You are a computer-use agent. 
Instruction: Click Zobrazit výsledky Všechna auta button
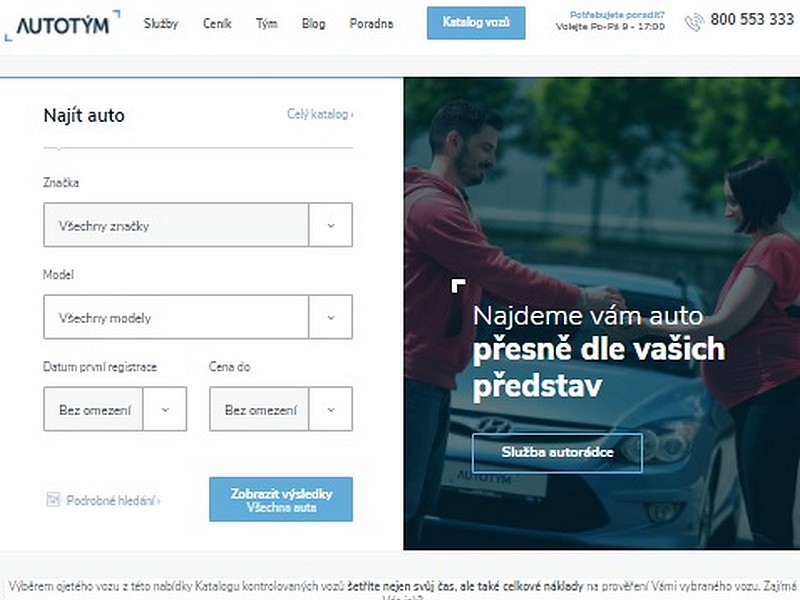(x=281, y=499)
